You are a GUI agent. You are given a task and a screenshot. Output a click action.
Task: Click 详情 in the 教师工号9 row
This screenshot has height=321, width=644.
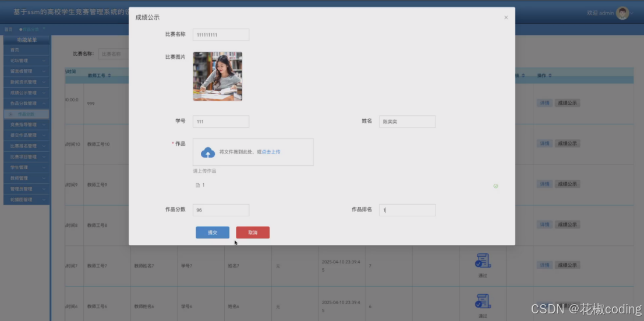click(544, 184)
